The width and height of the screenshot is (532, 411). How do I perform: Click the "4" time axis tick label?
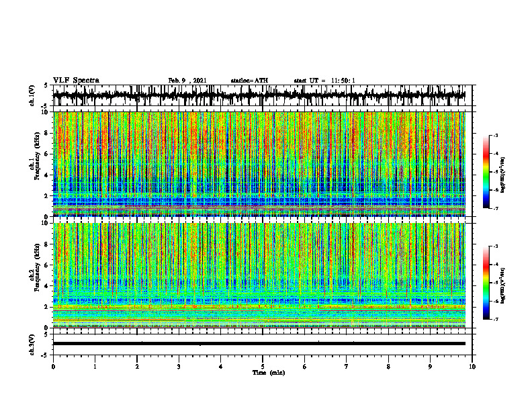tap(221, 367)
